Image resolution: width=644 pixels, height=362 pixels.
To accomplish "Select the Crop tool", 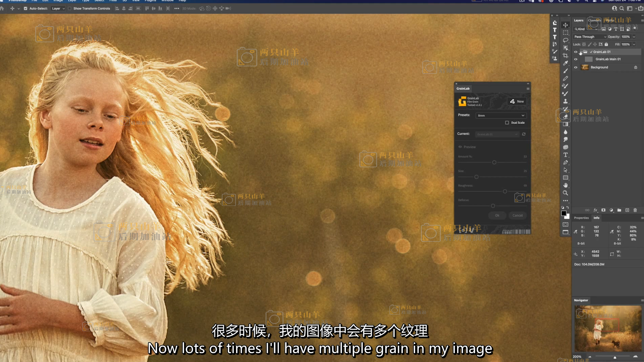I will coord(565,56).
